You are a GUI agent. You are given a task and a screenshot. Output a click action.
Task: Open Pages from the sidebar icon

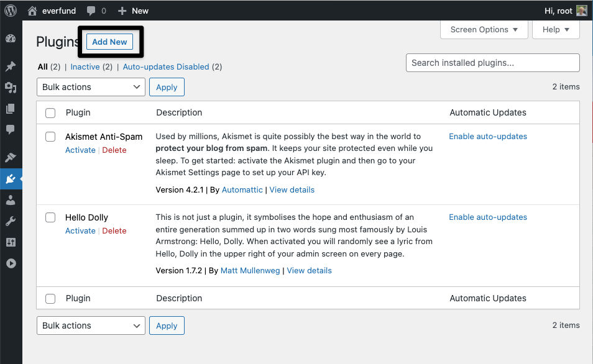click(x=11, y=109)
